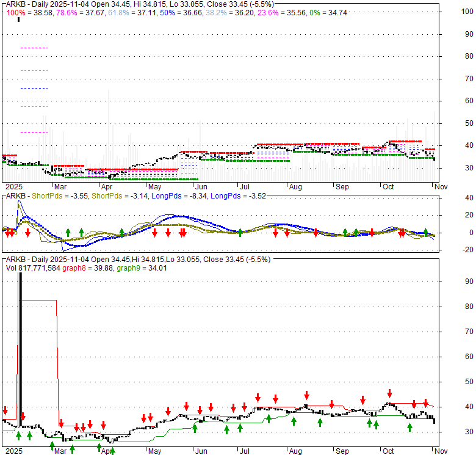Click the 'May' label on bottom chart date axis
The height and width of the screenshot is (455, 476).
(x=154, y=451)
